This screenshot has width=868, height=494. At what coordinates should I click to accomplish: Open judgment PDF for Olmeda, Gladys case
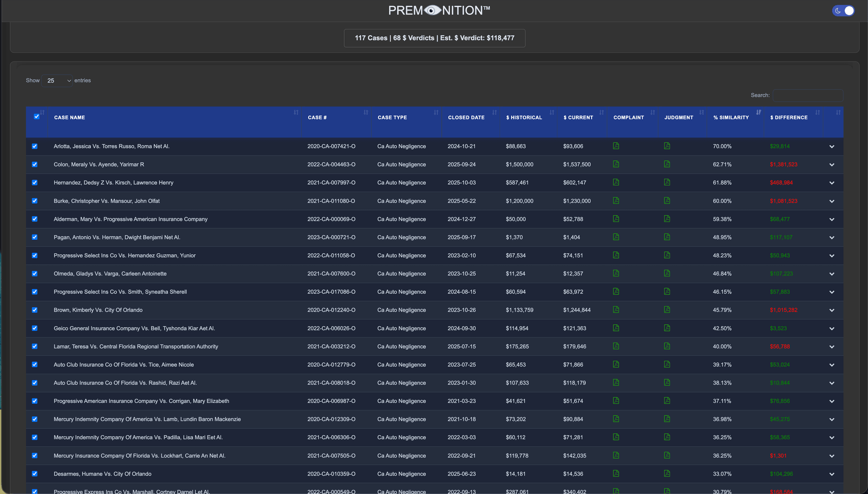tap(667, 273)
